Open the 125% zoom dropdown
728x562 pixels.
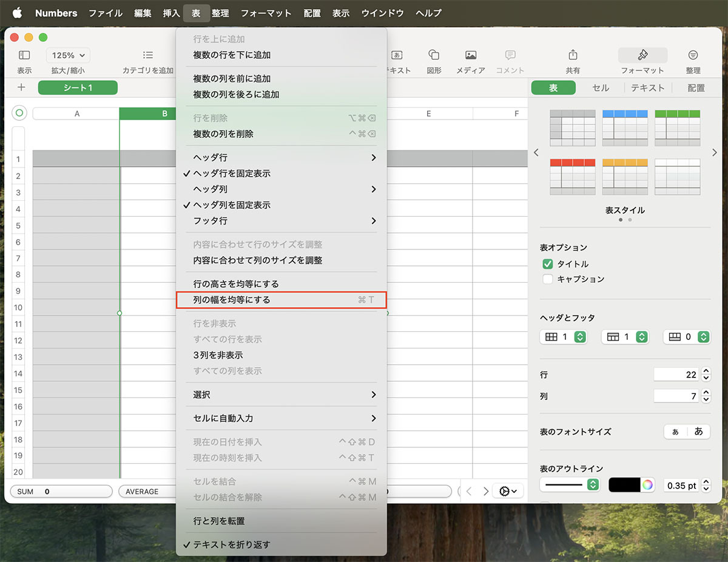68,55
